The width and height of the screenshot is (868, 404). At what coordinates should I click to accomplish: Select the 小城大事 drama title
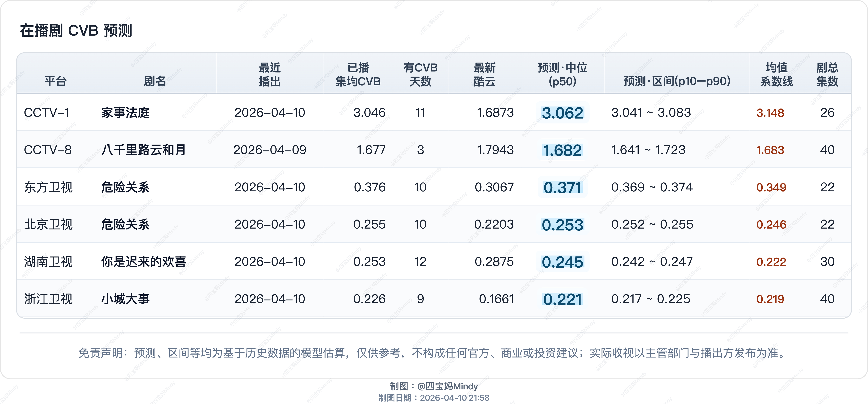click(125, 299)
